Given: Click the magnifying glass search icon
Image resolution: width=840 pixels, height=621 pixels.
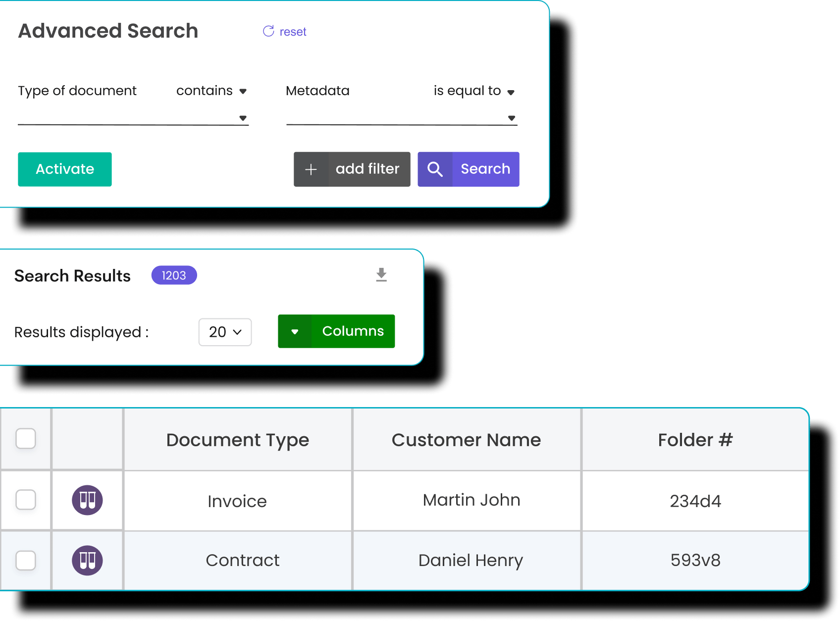Looking at the screenshot, I should [435, 169].
